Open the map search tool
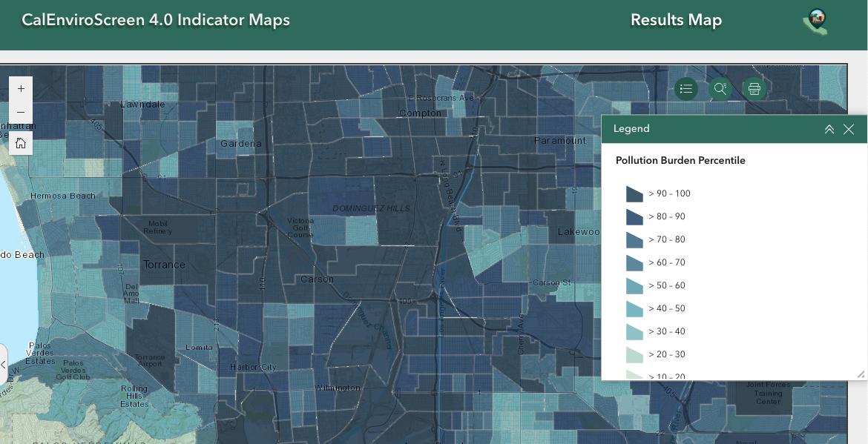The height and width of the screenshot is (444, 868). tap(720, 88)
